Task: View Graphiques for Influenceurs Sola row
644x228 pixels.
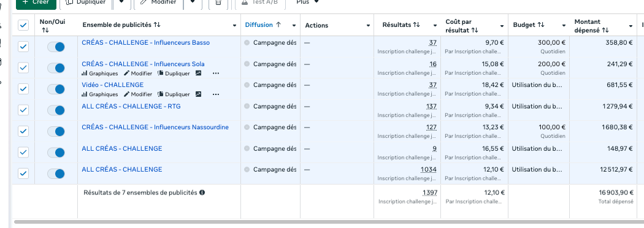Action: [100, 74]
